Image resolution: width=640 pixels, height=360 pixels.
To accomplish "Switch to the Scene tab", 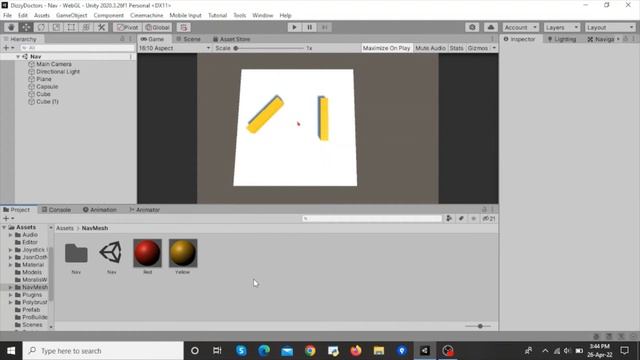I will click(188, 39).
